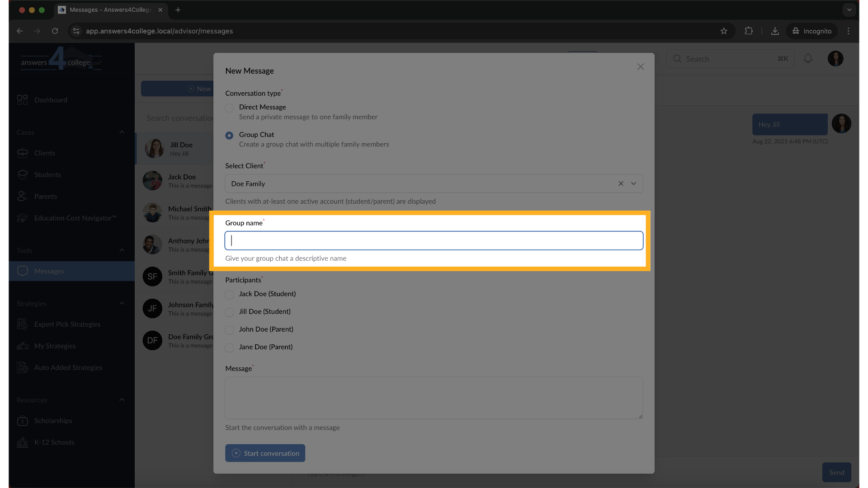
Task: Collapse the Strategies section
Action: click(x=122, y=303)
